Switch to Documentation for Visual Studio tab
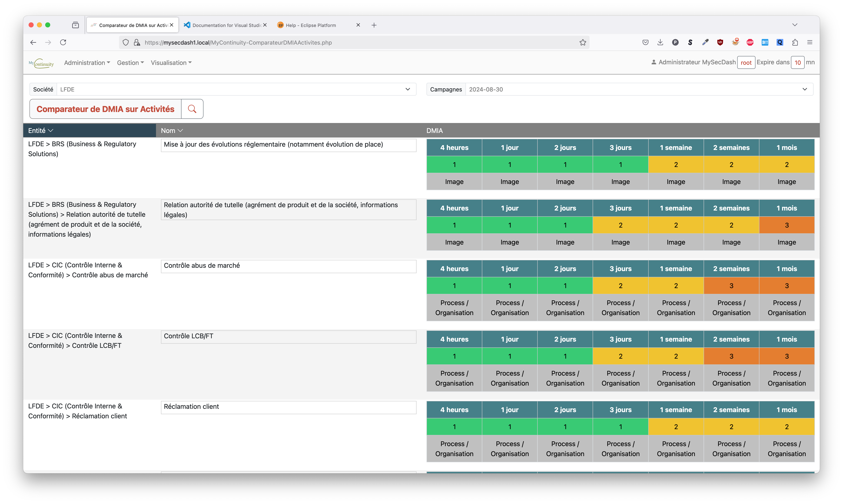The width and height of the screenshot is (843, 504). tap(225, 25)
